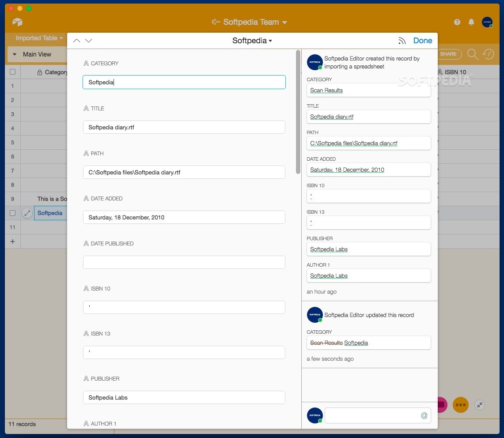Click the empty Date Published field
Image resolution: width=504 pixels, height=438 pixels.
coord(184,262)
